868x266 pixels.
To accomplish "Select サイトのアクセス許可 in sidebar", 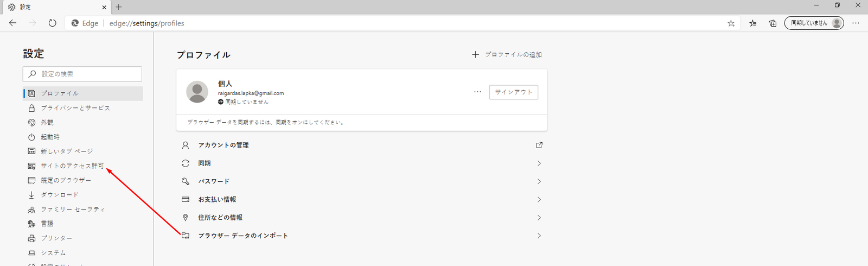I will pos(72,166).
